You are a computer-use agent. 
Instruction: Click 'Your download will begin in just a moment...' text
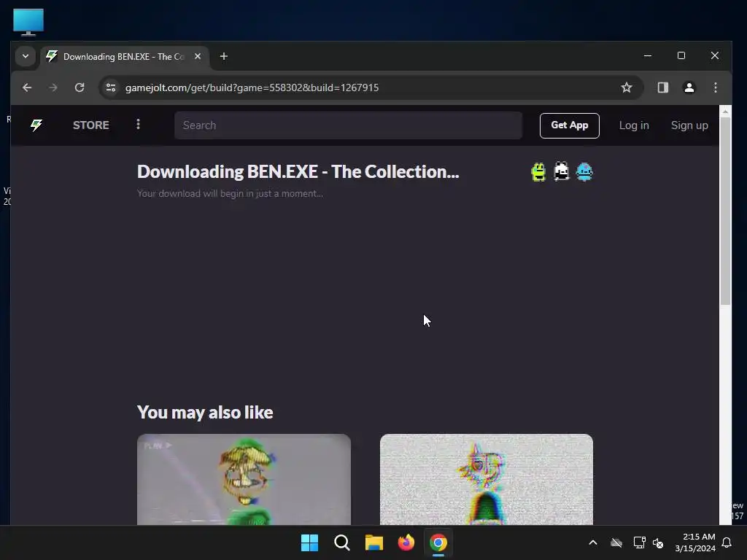click(x=230, y=193)
